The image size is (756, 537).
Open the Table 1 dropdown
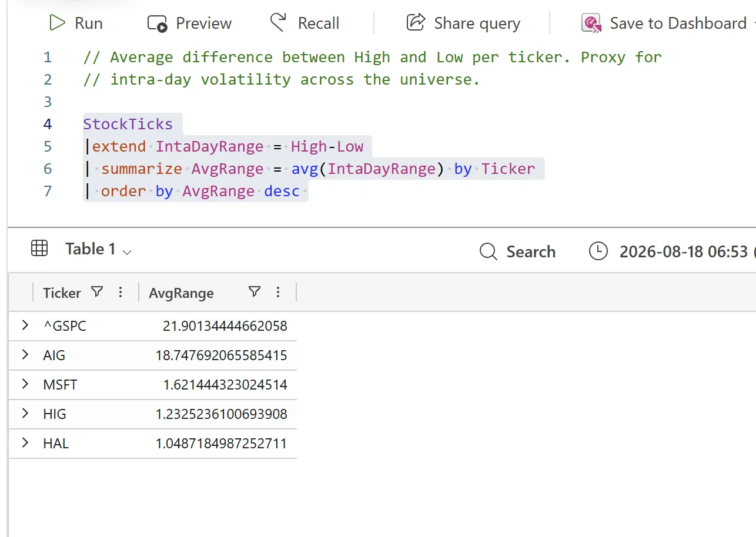[x=98, y=249]
